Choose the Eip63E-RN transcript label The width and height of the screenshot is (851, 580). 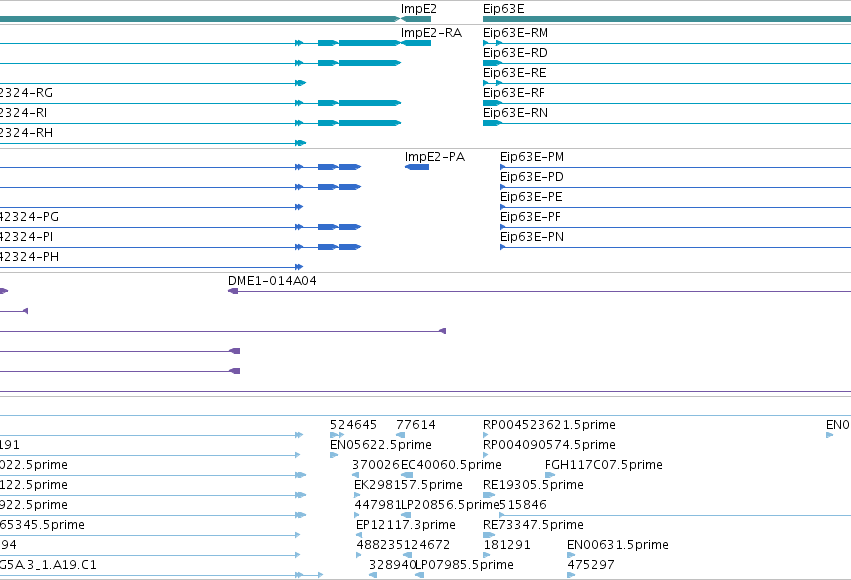point(515,113)
